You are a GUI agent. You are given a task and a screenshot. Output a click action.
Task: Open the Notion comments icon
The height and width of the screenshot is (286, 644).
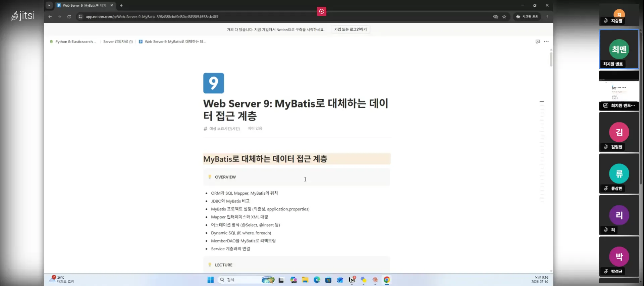pyautogui.click(x=538, y=42)
